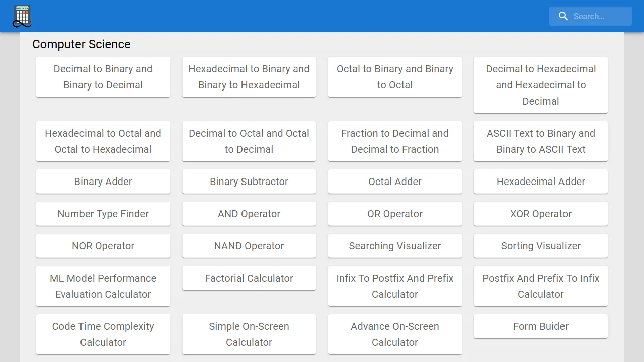This screenshot has height=362, width=644.
Task: Go to Factorial Calculator
Action: pos(249,278)
